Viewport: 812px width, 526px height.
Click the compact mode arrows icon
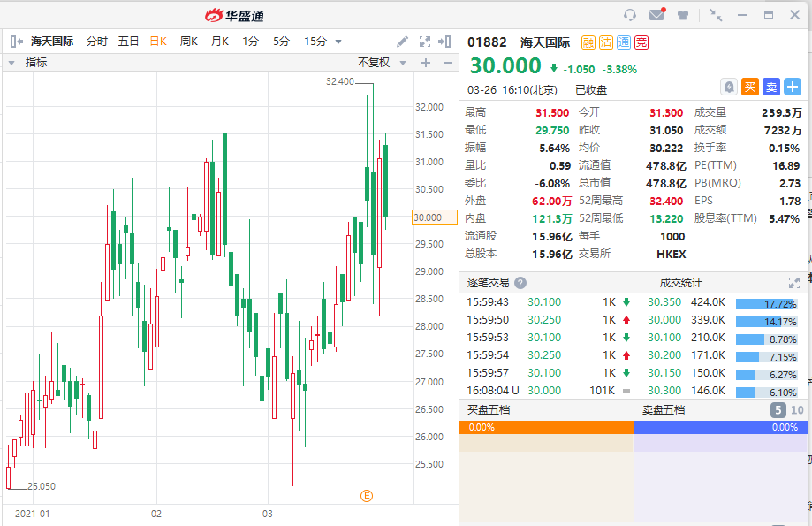(x=716, y=15)
